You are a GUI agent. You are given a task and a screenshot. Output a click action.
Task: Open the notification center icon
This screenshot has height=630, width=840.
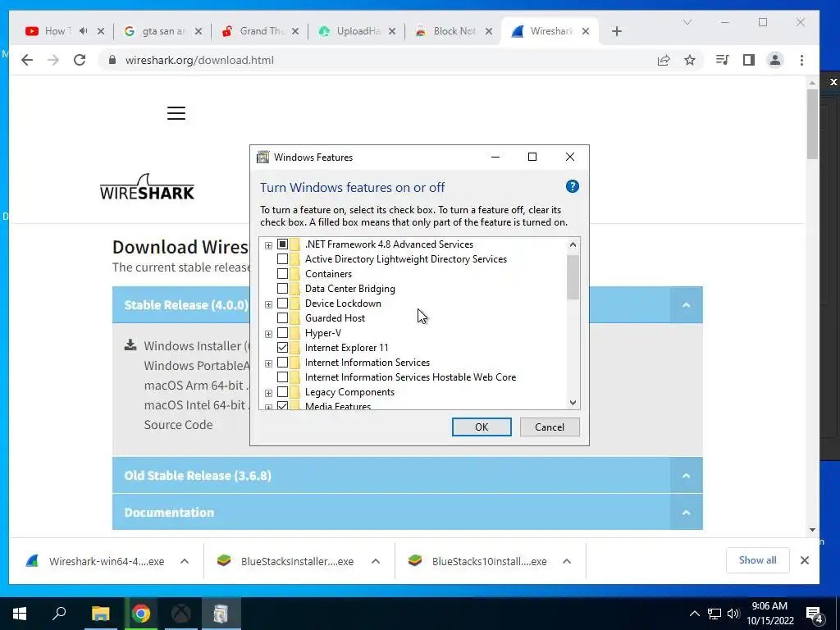815,614
